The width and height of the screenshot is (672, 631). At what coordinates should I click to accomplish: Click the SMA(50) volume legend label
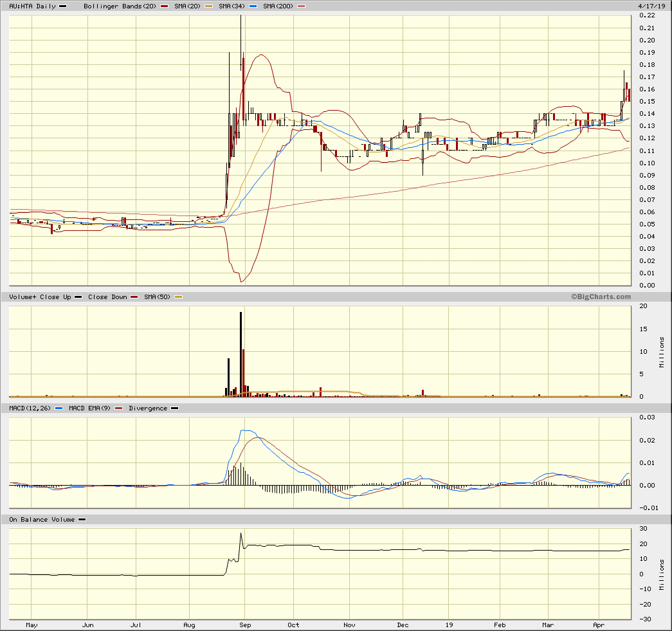157,297
